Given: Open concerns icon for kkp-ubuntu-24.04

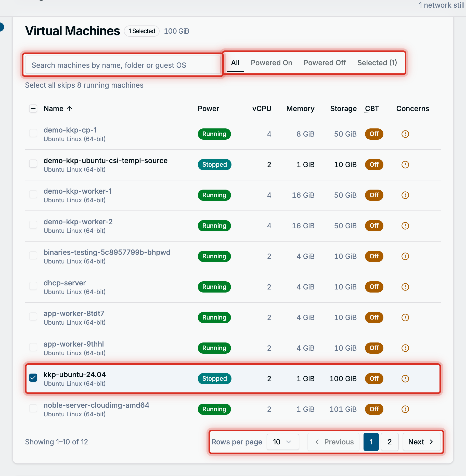Looking at the screenshot, I should click(405, 379).
